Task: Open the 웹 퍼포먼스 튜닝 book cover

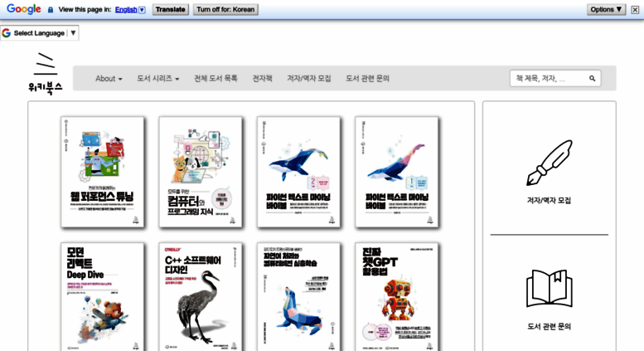Action: coord(102,172)
